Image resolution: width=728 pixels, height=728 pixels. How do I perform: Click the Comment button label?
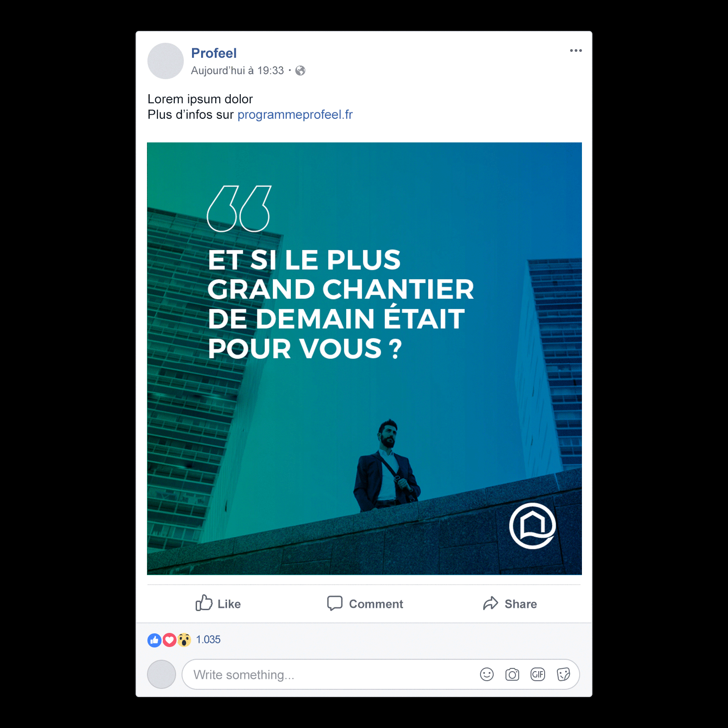tap(376, 604)
